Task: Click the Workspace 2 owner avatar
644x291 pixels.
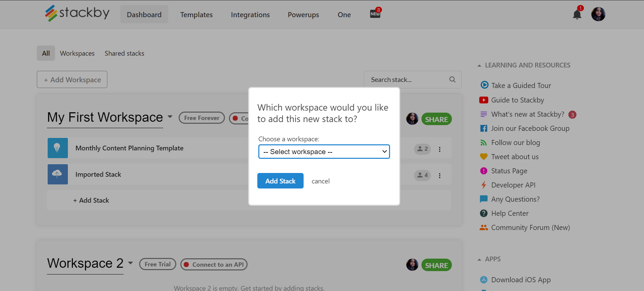Action: coord(412,265)
